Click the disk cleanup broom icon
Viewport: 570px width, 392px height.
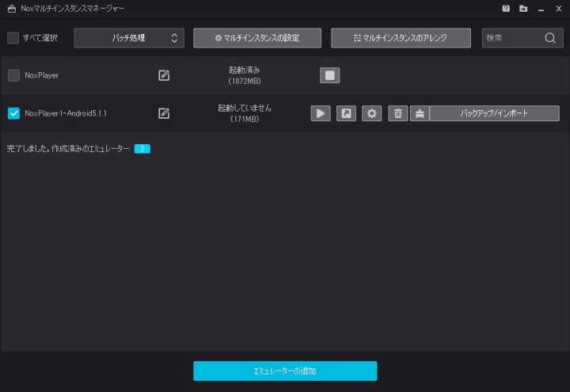click(420, 113)
